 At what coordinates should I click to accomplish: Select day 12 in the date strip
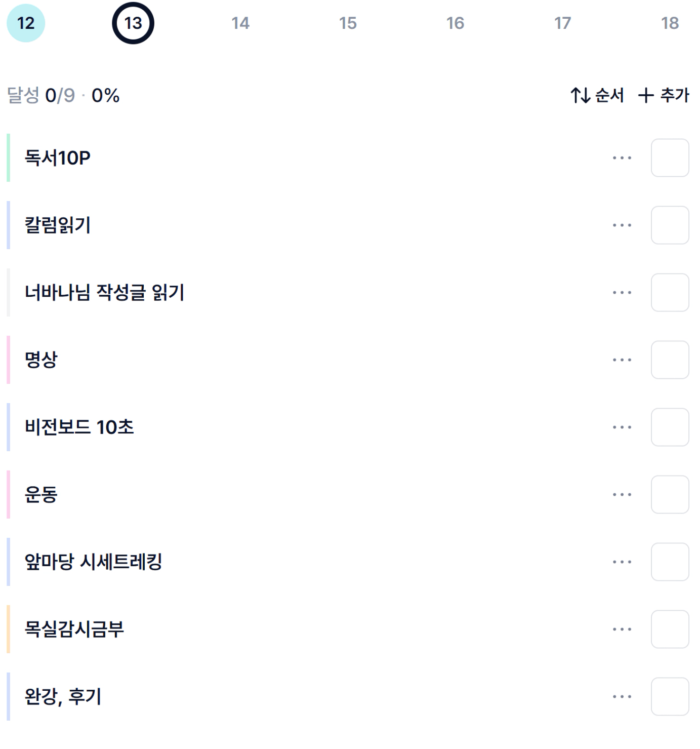[26, 23]
